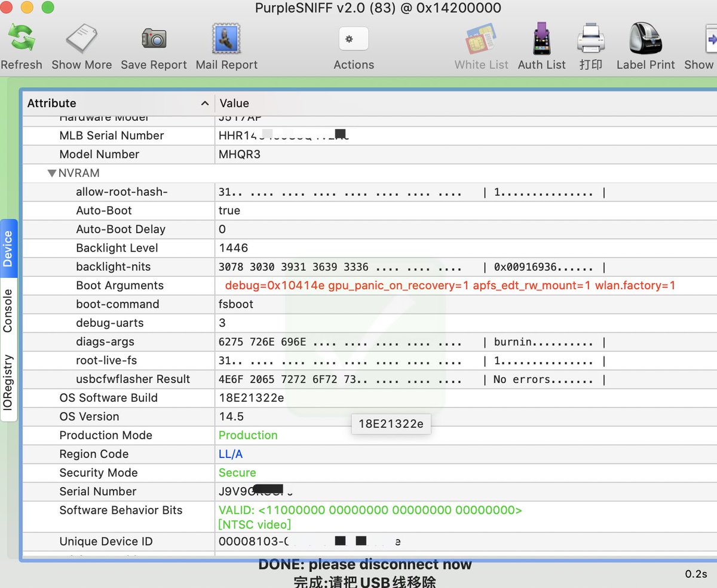Click the Label Print icon
The image size is (717, 588).
[x=645, y=38]
